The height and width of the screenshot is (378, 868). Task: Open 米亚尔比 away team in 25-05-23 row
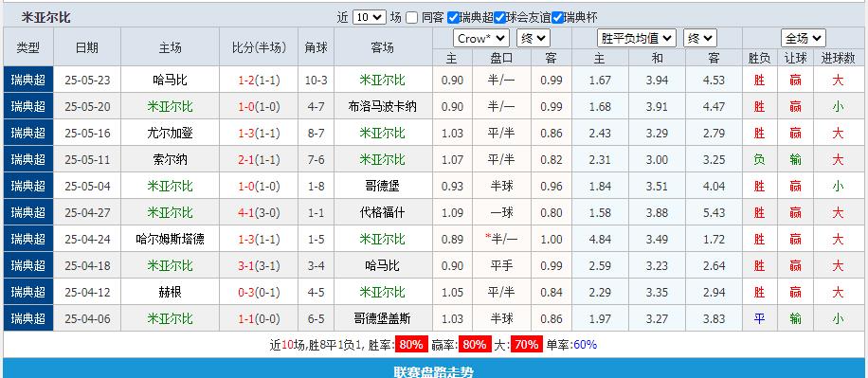tap(382, 81)
